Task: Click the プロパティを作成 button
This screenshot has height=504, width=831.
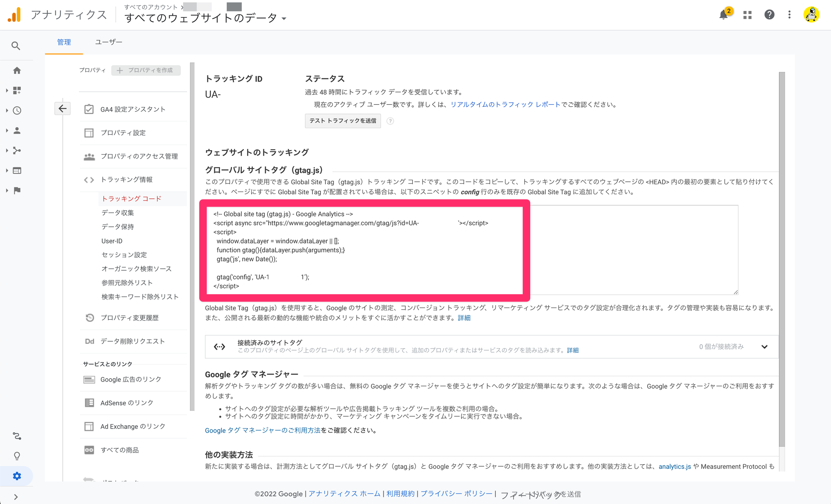Action: coord(146,70)
